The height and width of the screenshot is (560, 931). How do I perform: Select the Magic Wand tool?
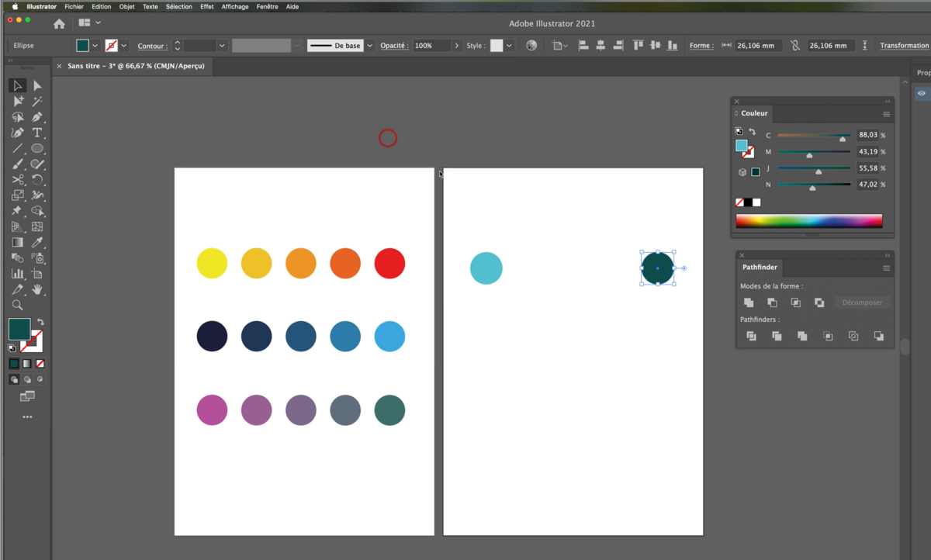[37, 101]
